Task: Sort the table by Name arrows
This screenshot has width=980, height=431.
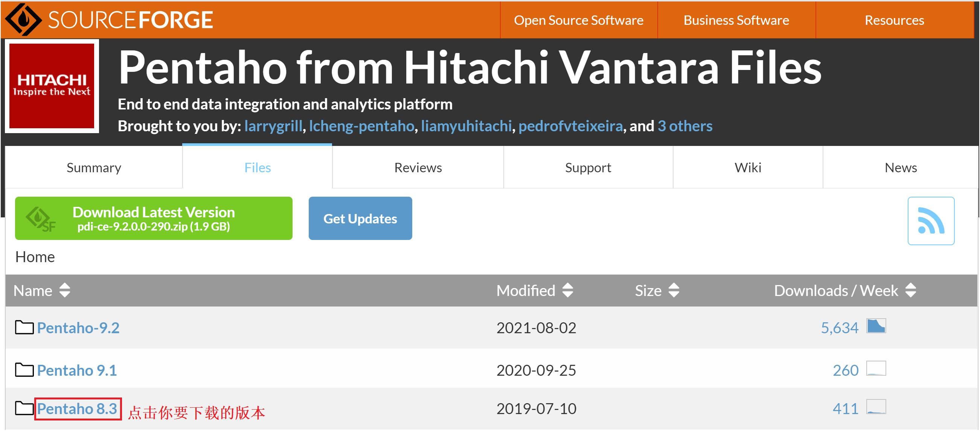Action: click(65, 290)
